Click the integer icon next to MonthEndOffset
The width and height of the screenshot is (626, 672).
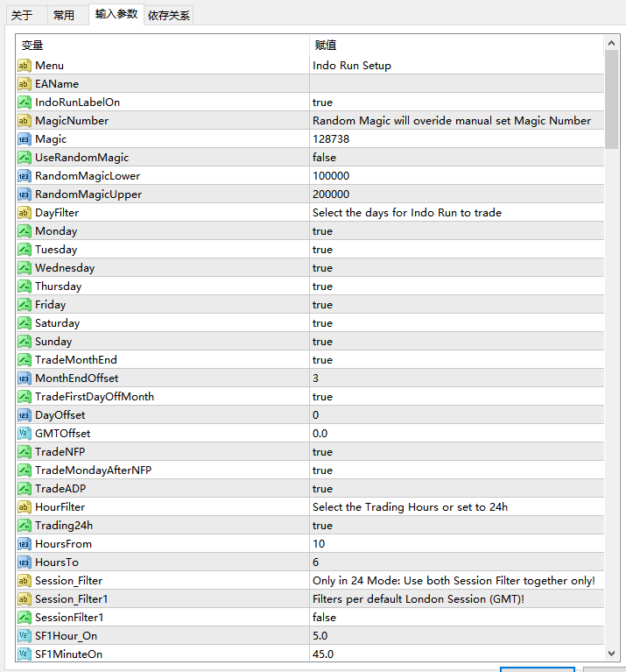[25, 378]
